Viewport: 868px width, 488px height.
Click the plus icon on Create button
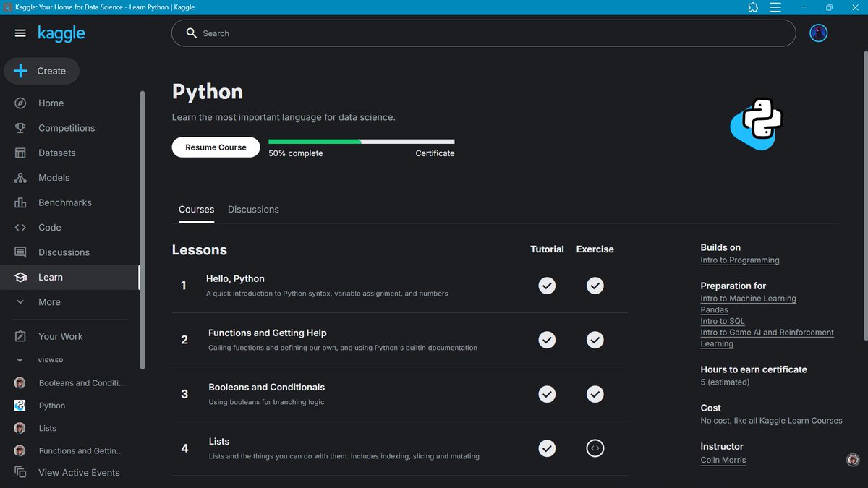coord(21,71)
